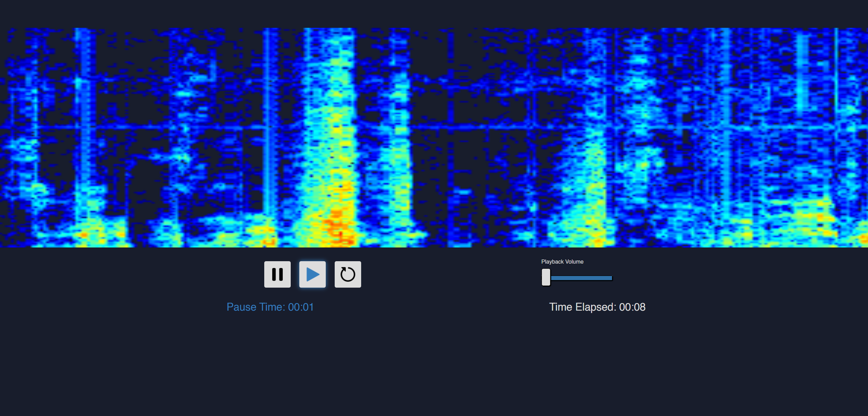Pause the audio playback
Image resolution: width=868 pixels, height=416 pixels.
click(x=277, y=274)
